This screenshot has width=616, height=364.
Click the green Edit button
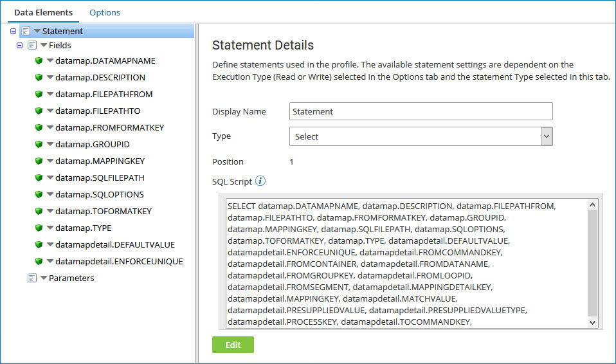(233, 345)
